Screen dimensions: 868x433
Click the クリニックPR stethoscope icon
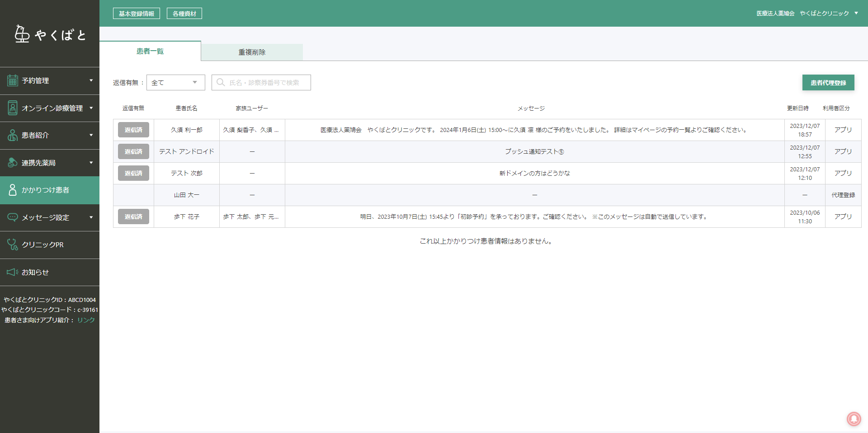tap(13, 245)
